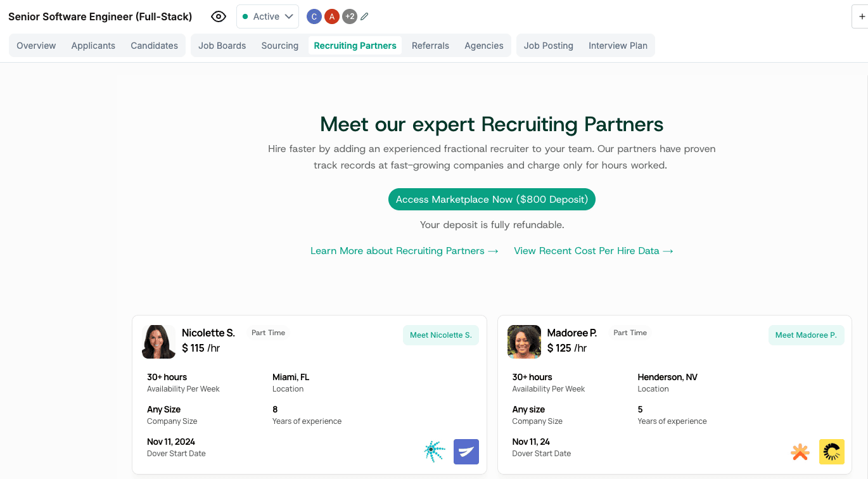
Task: Click the +2 additional members badge
Action: 349,17
